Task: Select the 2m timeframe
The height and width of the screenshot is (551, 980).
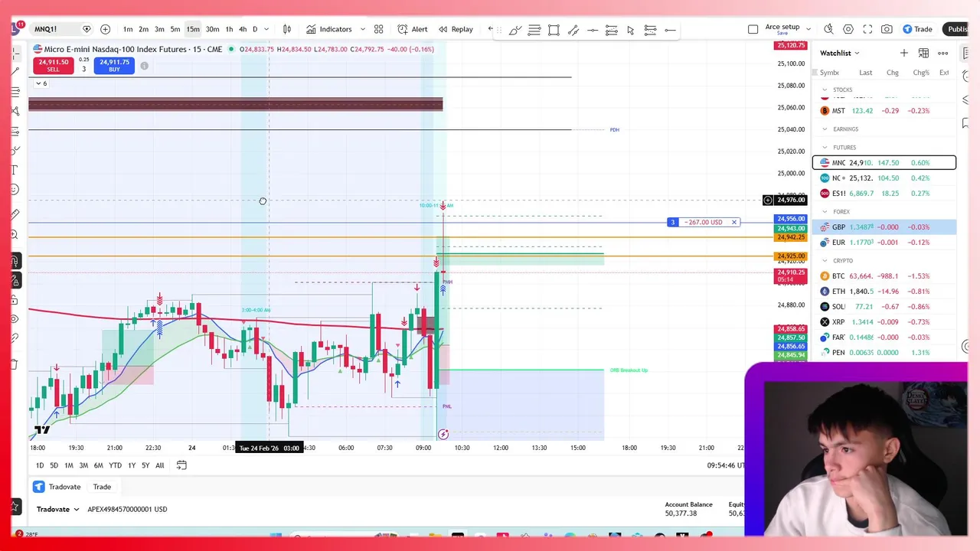Action: coord(143,29)
